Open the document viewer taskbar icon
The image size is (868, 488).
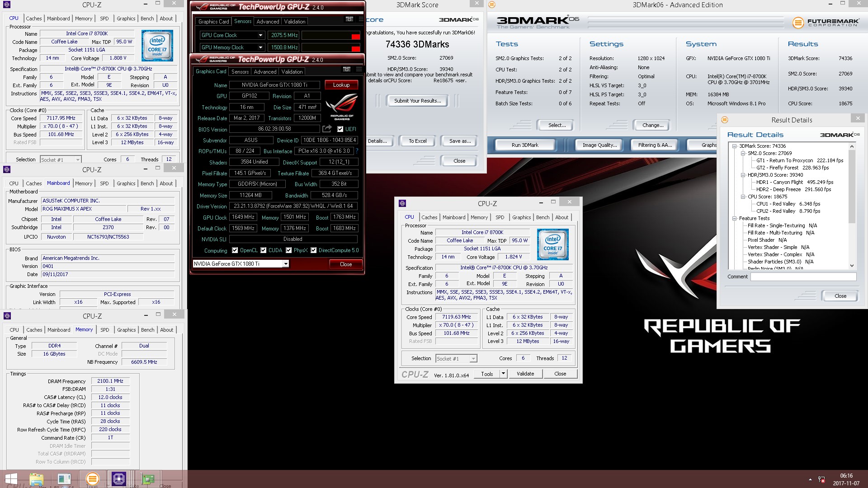(x=64, y=479)
